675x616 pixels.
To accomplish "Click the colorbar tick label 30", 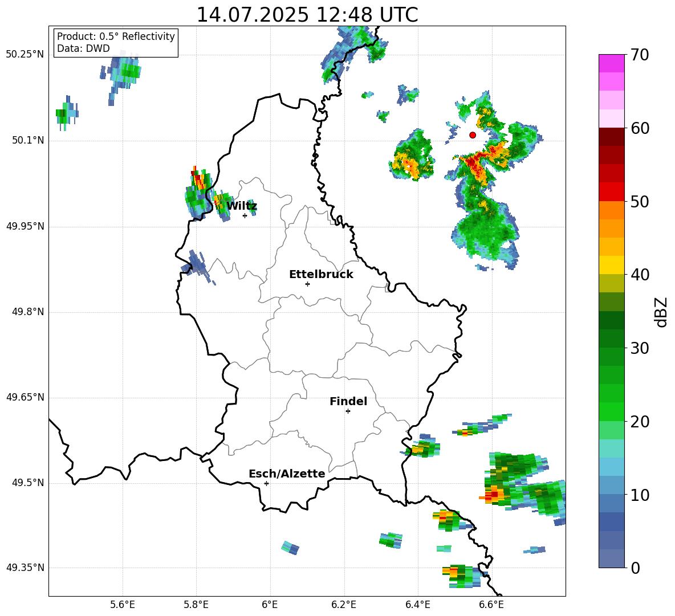I will (640, 348).
